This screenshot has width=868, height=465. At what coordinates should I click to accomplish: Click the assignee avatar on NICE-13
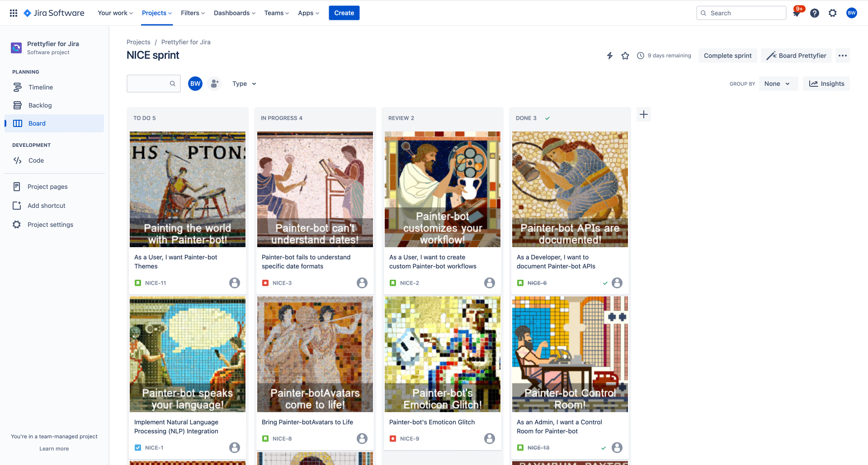point(617,447)
